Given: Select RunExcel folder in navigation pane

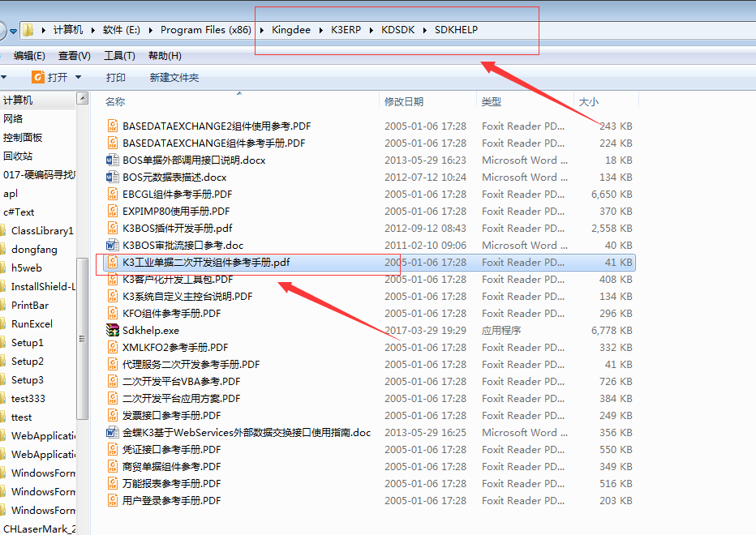Looking at the screenshot, I should [x=32, y=324].
